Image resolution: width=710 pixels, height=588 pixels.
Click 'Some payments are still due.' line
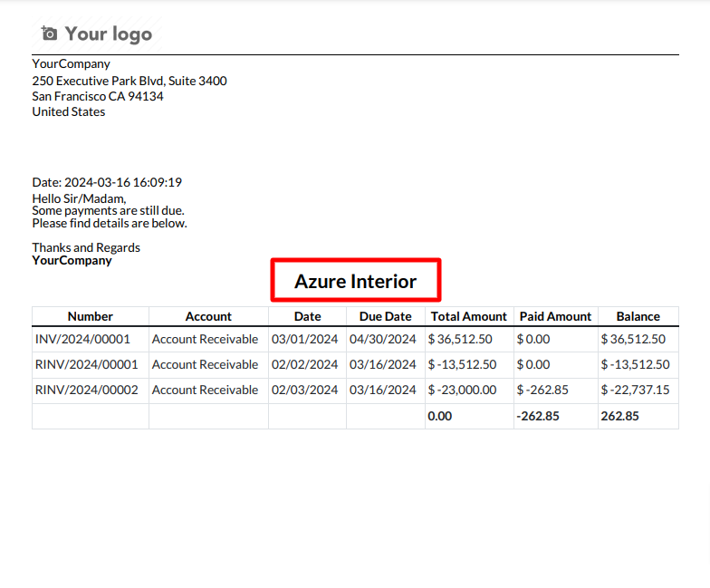[109, 210]
